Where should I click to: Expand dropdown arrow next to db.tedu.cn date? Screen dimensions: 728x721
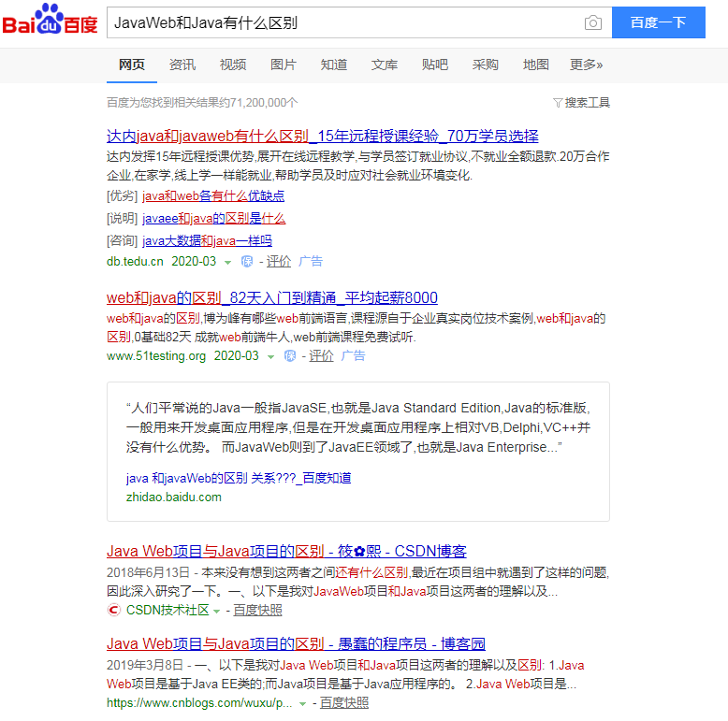(x=227, y=263)
